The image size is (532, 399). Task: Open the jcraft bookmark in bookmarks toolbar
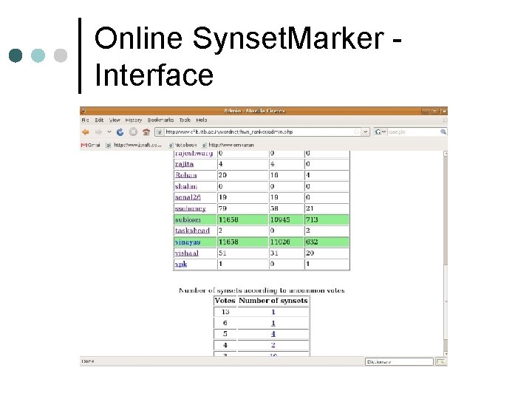click(x=134, y=145)
